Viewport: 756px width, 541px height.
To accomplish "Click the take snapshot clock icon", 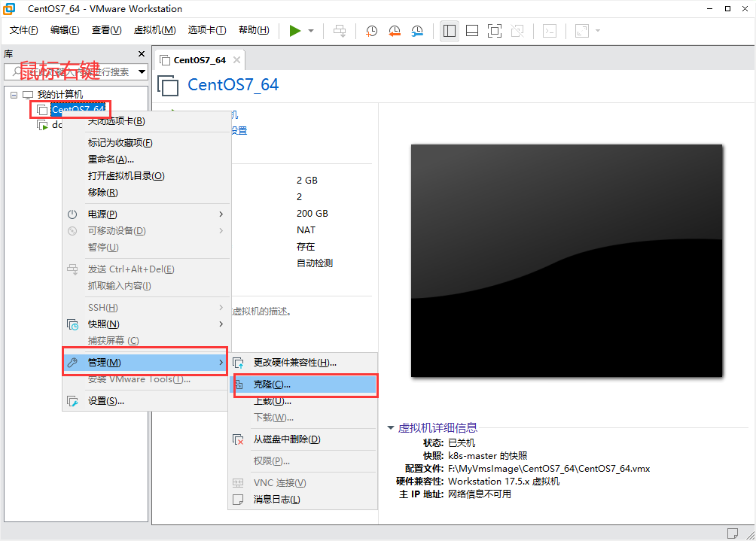I will [372, 31].
